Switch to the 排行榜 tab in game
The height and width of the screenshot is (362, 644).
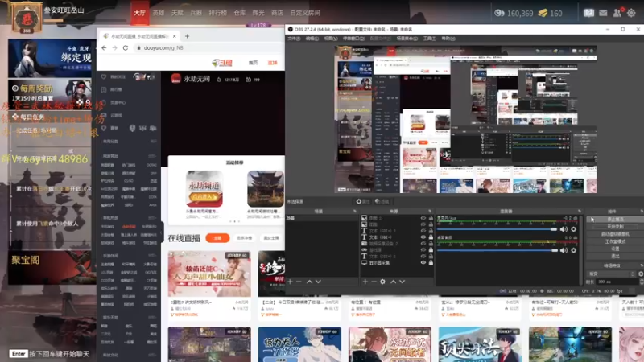pyautogui.click(x=217, y=13)
